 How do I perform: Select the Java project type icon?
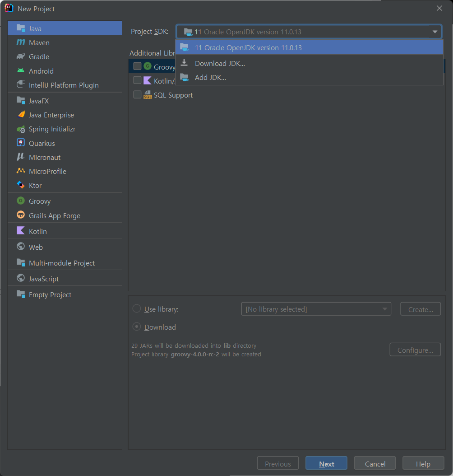coord(21,28)
